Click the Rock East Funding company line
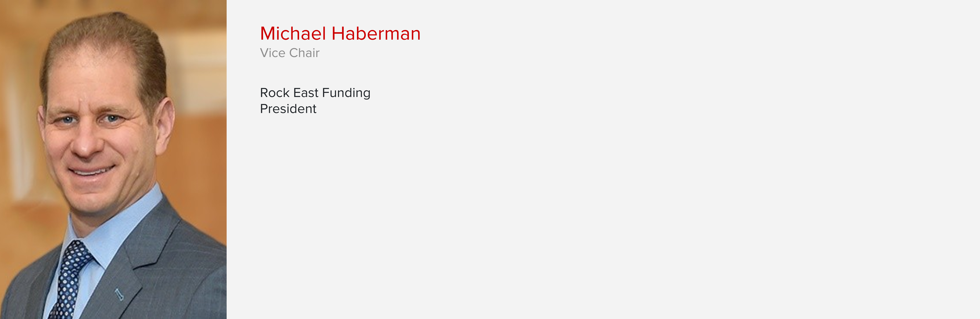This screenshot has height=319, width=980. (315, 93)
